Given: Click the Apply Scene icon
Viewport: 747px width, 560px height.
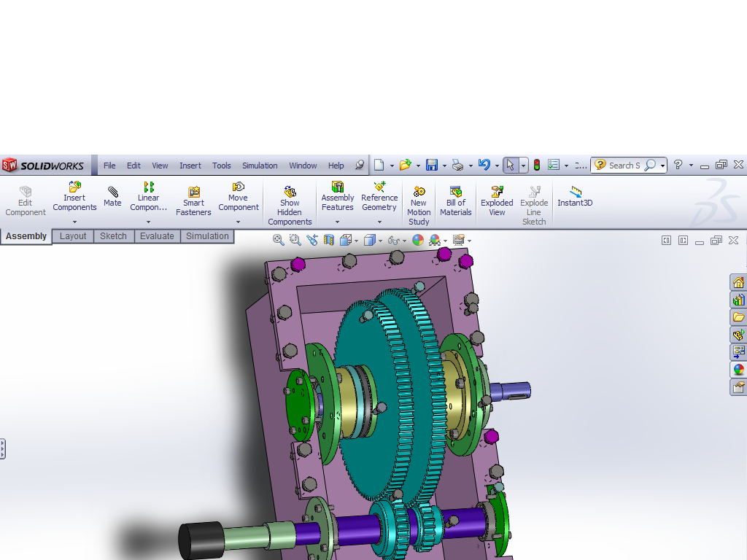Looking at the screenshot, I should coord(435,240).
